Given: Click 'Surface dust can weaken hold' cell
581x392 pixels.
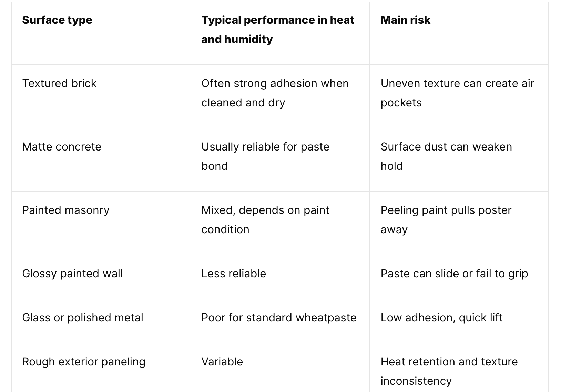Looking at the screenshot, I should (x=459, y=160).
